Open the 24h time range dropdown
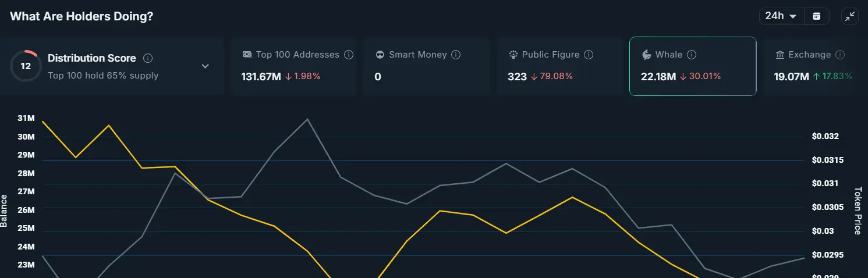The image size is (868, 278). point(781,16)
